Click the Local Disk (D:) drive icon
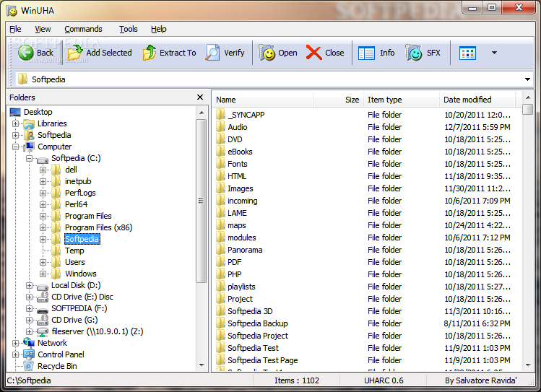The height and width of the screenshot is (392, 541). pos(43,287)
